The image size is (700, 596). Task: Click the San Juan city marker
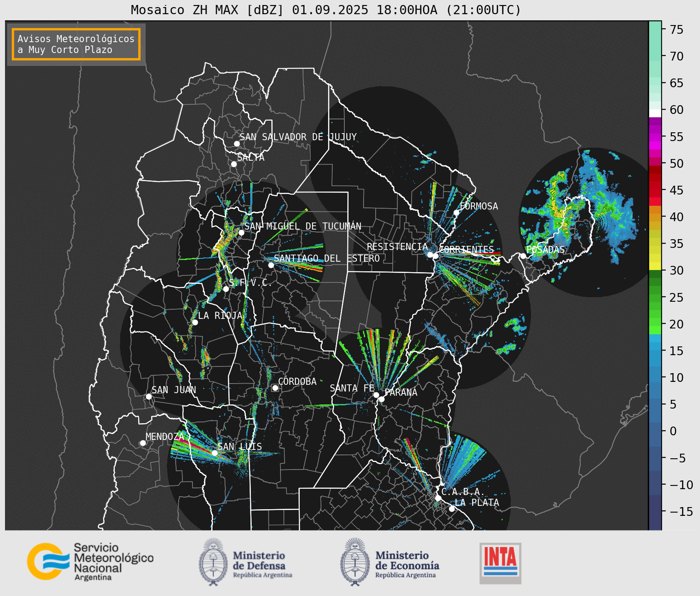click(149, 396)
